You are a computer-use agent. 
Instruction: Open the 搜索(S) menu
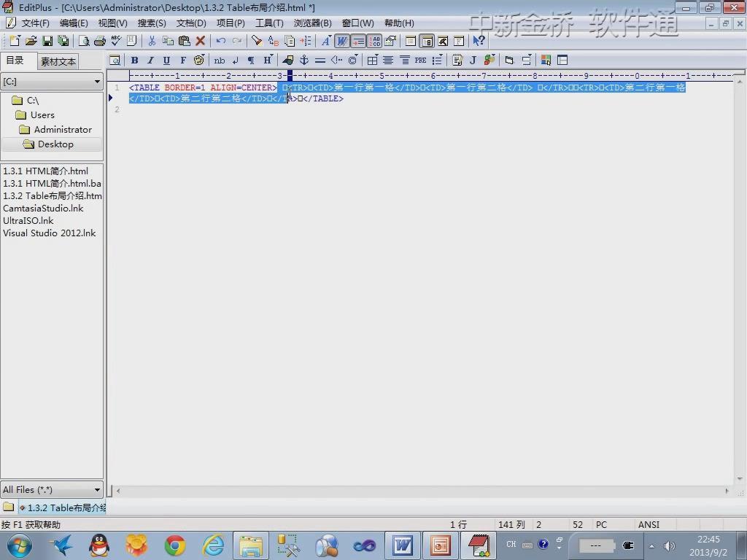[x=152, y=23]
